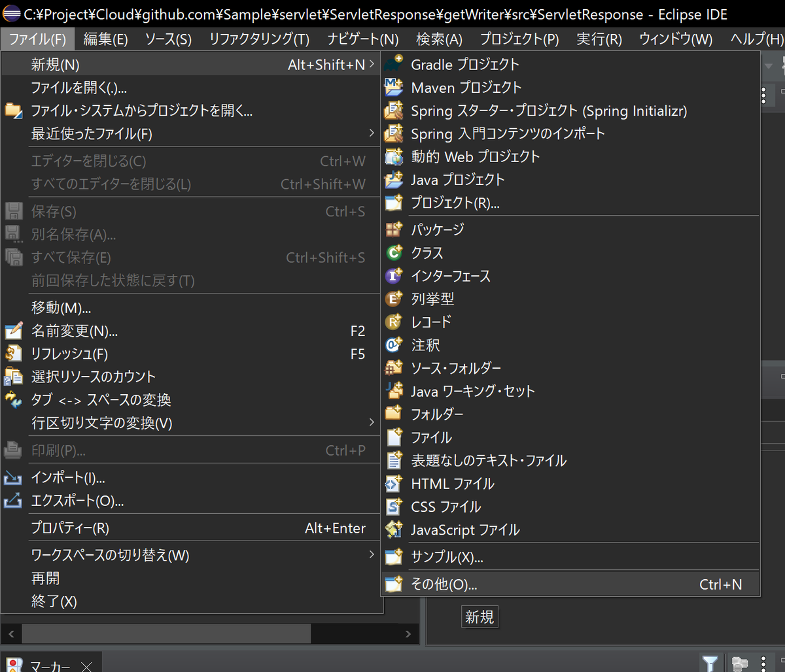Screen dimensions: 785x672
Task: Click the horizontal scrollbar thumb
Action: (x=166, y=633)
